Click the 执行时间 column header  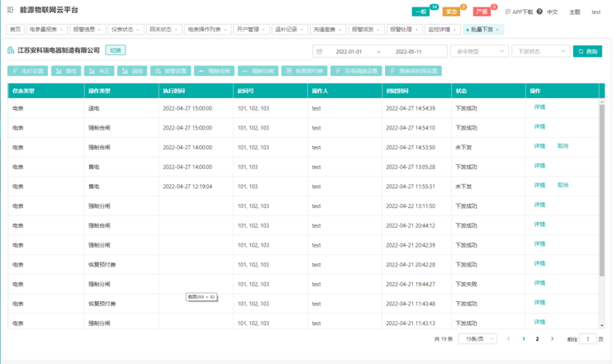click(x=196, y=91)
